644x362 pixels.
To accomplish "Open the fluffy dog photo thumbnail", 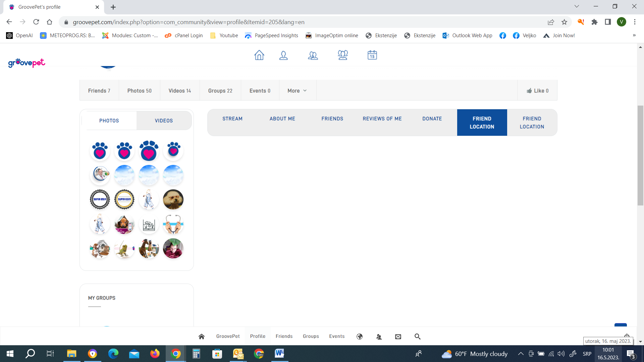I will (173, 199).
